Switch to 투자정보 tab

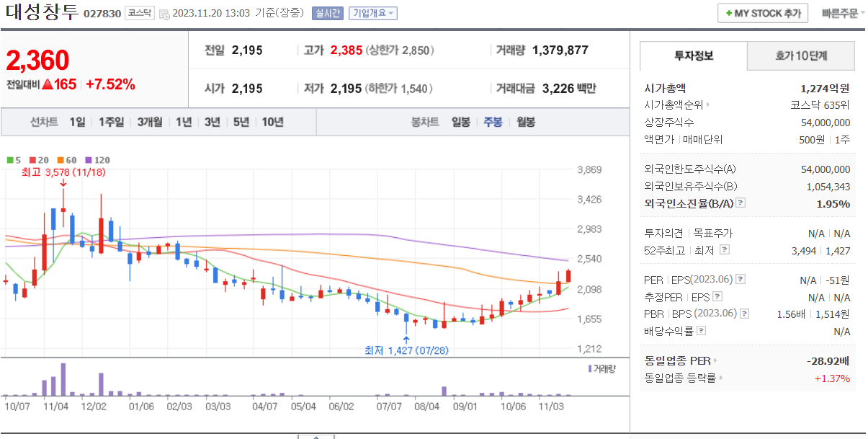pyautogui.click(x=694, y=56)
